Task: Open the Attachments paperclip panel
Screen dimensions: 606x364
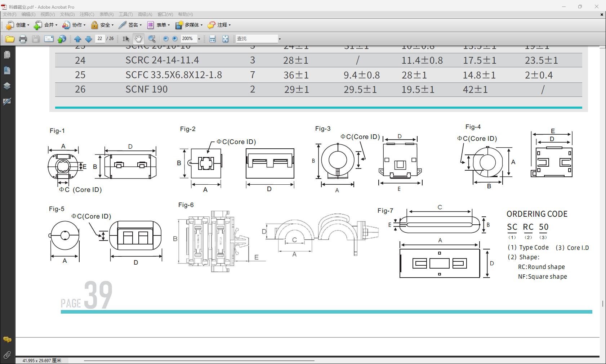Action: point(7,355)
